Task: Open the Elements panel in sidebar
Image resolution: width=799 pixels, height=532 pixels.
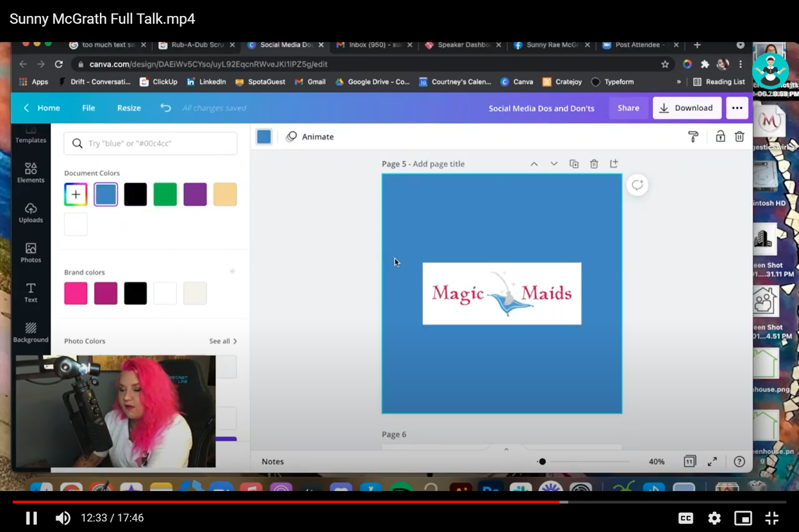Action: coord(30,172)
